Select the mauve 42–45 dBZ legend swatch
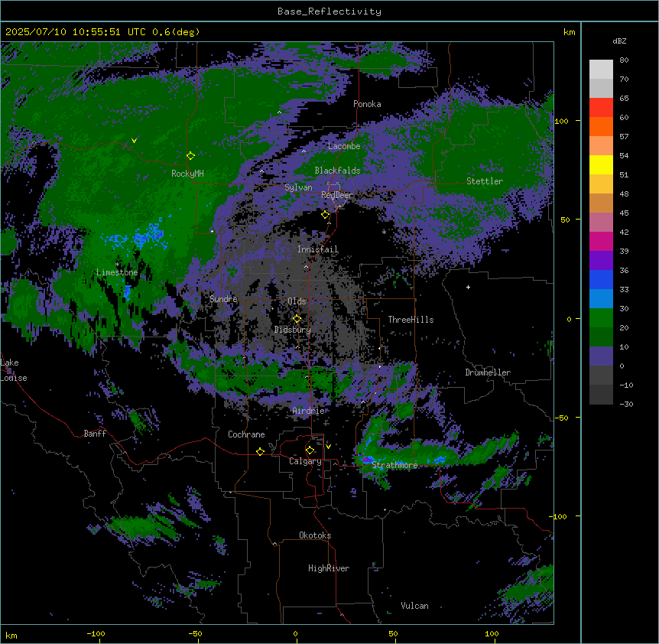The width and height of the screenshot is (659, 644). coord(601,223)
